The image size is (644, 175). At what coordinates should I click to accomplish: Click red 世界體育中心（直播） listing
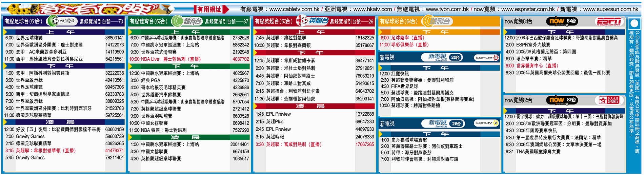coord(537,66)
